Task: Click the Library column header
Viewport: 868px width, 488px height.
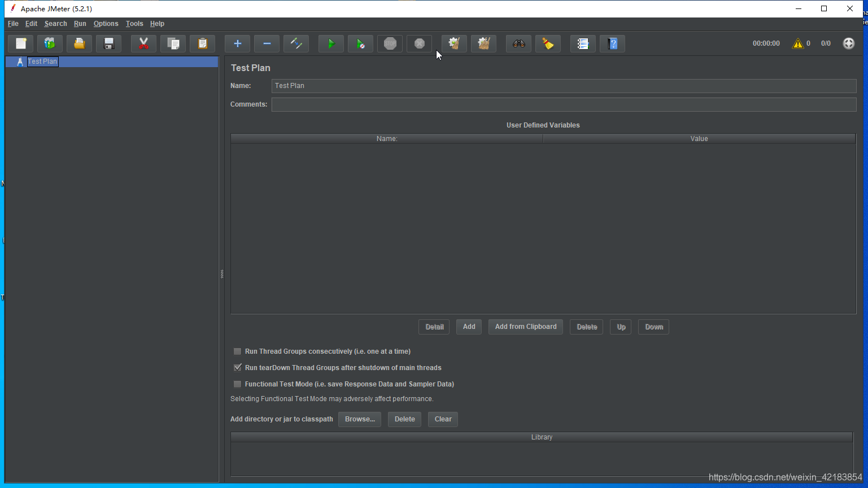Action: [542, 437]
